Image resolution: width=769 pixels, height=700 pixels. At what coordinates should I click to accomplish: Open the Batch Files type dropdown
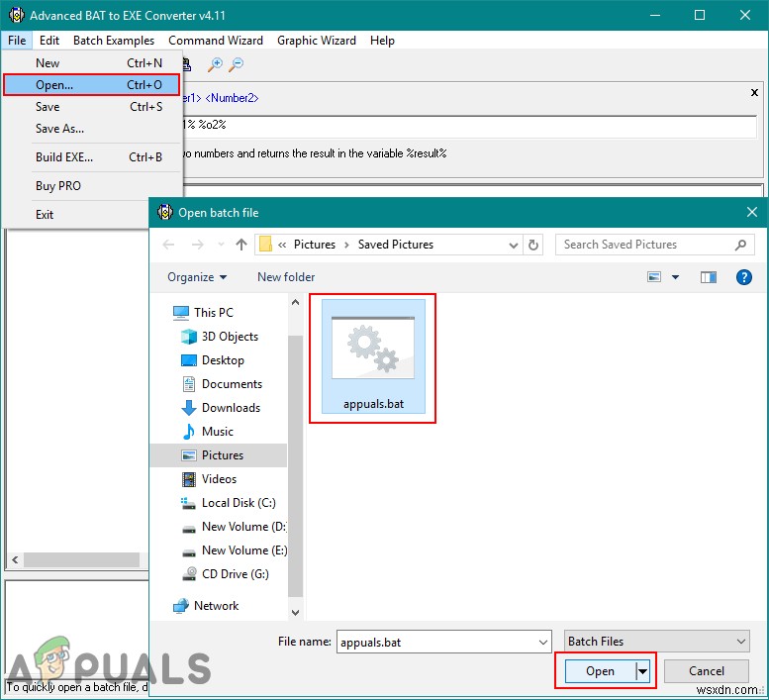click(657, 642)
